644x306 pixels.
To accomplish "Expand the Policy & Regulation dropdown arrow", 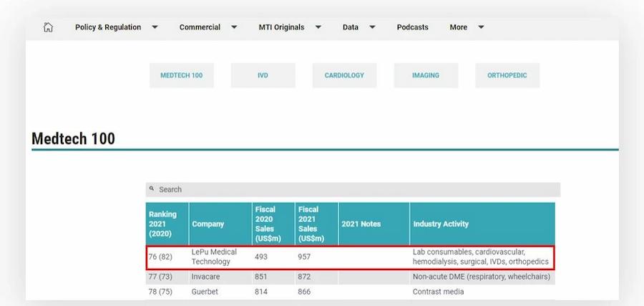I will [155, 27].
